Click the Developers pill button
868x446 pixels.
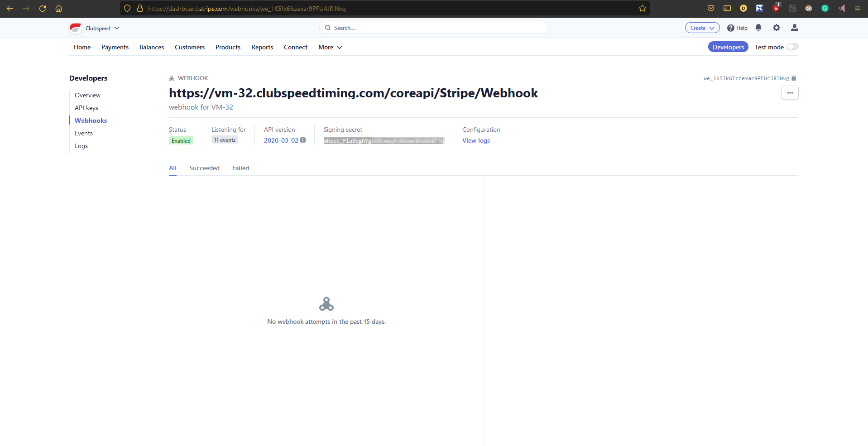[728, 47]
